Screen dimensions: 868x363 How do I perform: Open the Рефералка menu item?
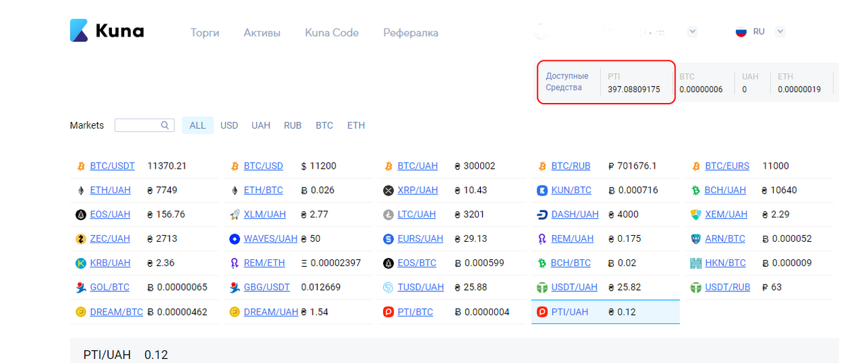point(411,33)
